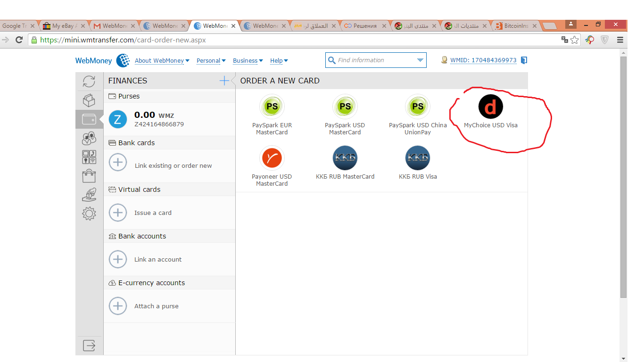
Task: Open the services grid sidebar icon
Action: click(89, 157)
